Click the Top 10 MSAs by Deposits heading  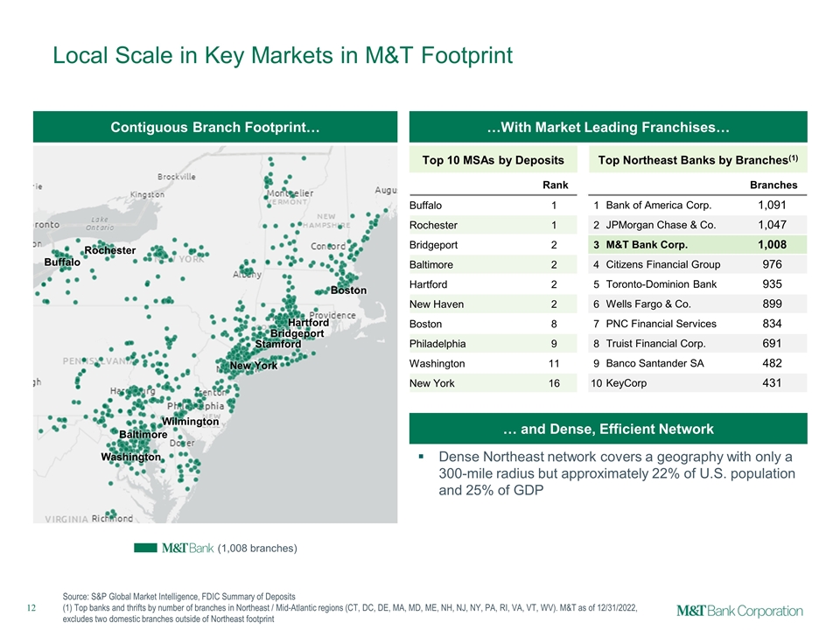click(494, 160)
